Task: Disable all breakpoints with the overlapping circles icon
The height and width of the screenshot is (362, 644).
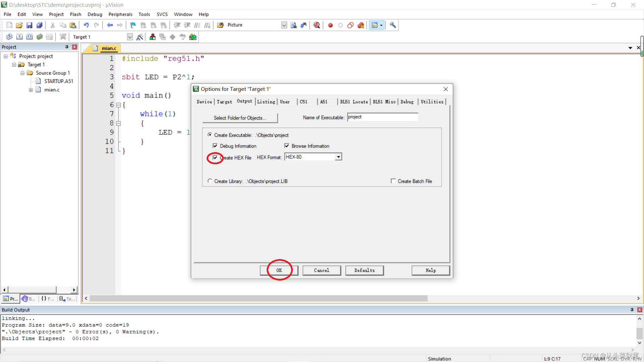Action: (351, 25)
